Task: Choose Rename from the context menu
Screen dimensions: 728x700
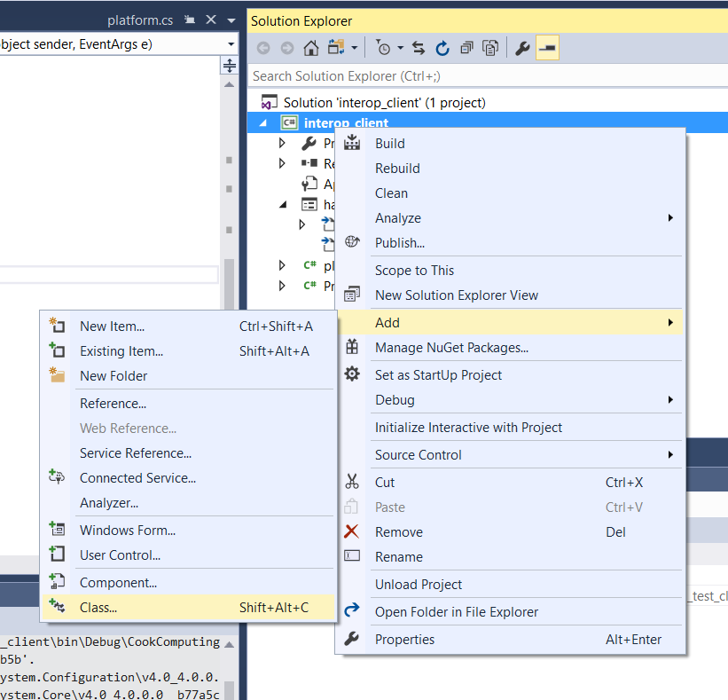Action: [510, 557]
